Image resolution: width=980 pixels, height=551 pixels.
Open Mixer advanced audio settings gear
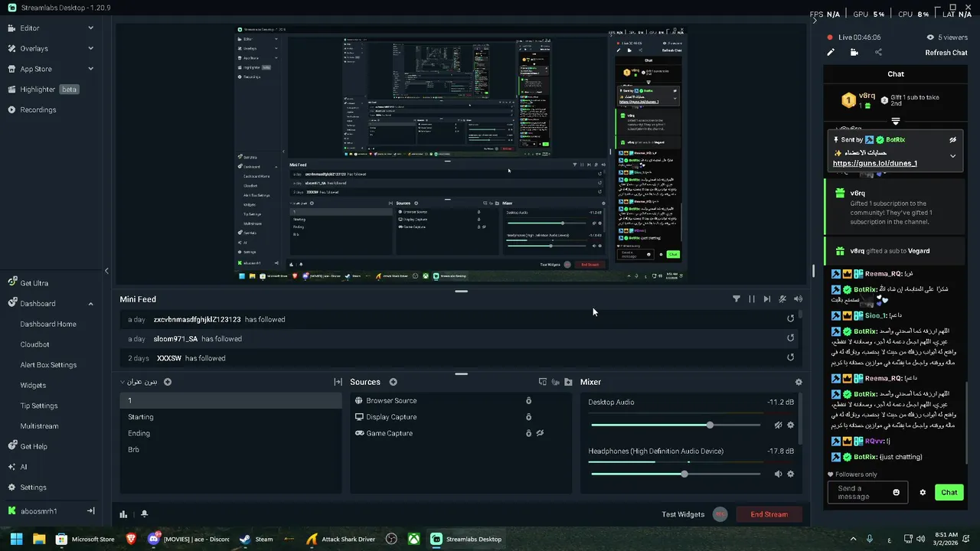point(799,382)
